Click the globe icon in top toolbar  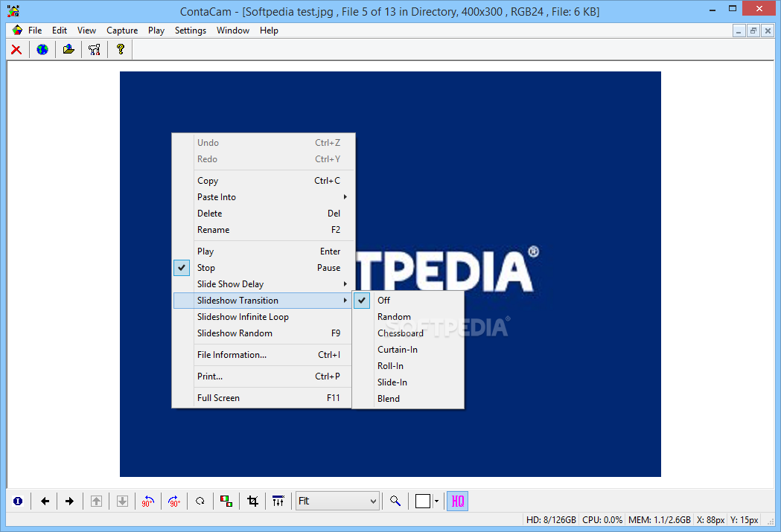tap(42, 49)
